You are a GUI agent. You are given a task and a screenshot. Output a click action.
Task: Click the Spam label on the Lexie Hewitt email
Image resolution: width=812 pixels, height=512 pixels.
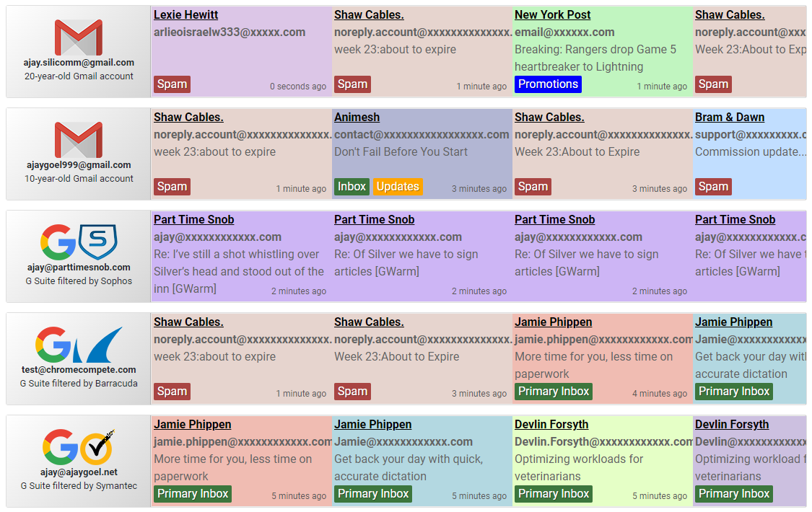172,84
